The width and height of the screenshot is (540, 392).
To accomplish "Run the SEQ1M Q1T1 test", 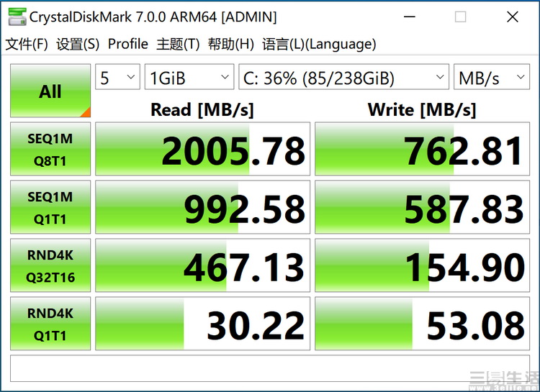I will 50,207.
